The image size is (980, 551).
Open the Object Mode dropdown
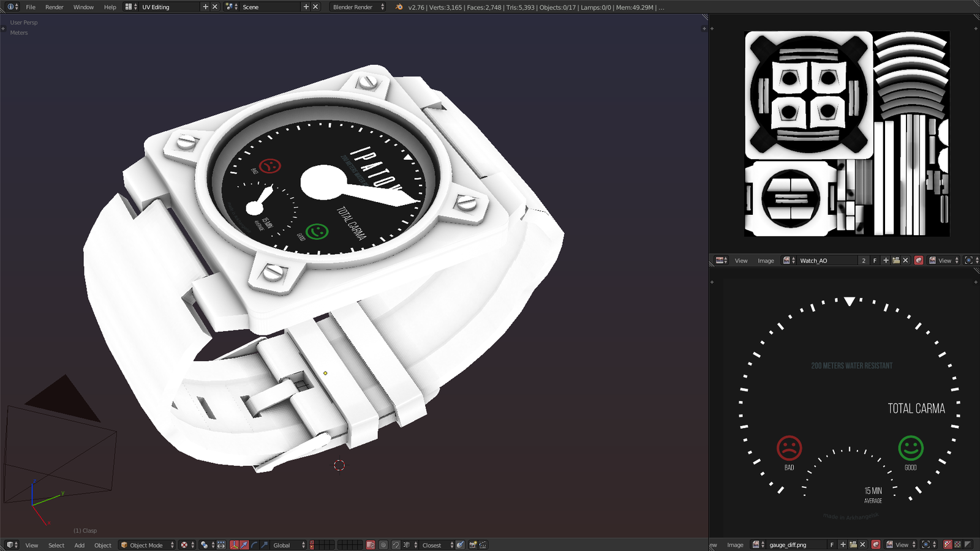click(x=147, y=545)
